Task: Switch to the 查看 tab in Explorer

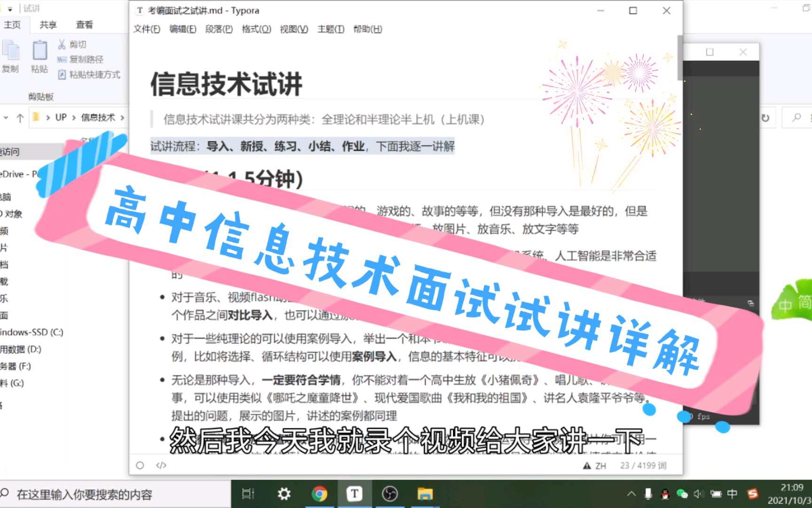Action: (84, 24)
